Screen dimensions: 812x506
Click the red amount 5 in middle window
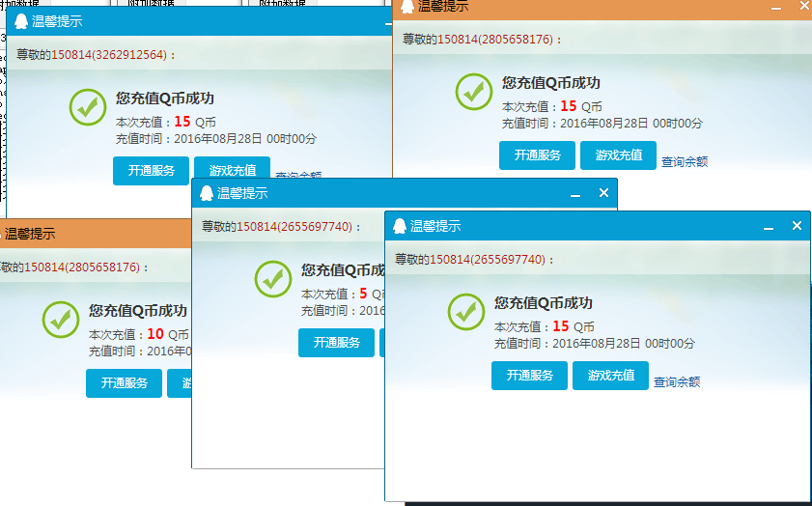click(x=363, y=294)
